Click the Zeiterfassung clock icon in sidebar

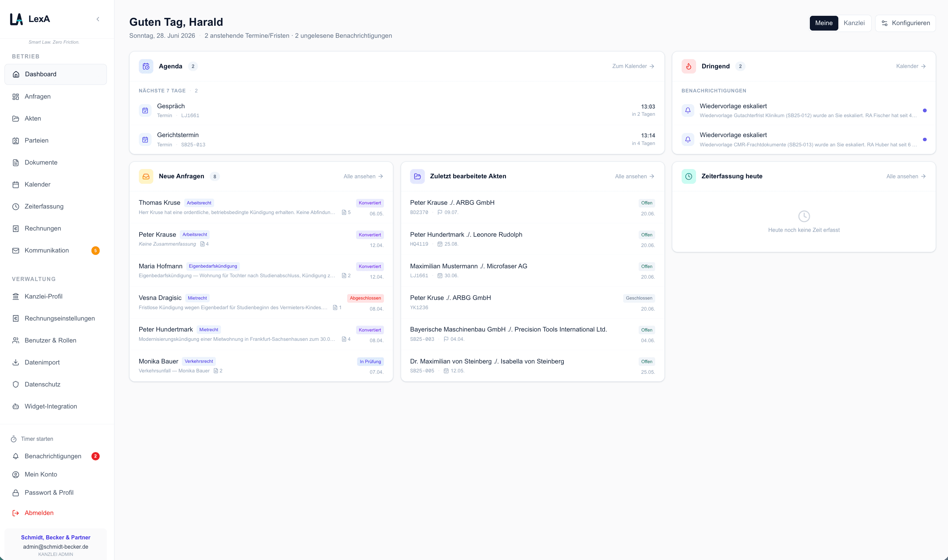tap(15, 206)
